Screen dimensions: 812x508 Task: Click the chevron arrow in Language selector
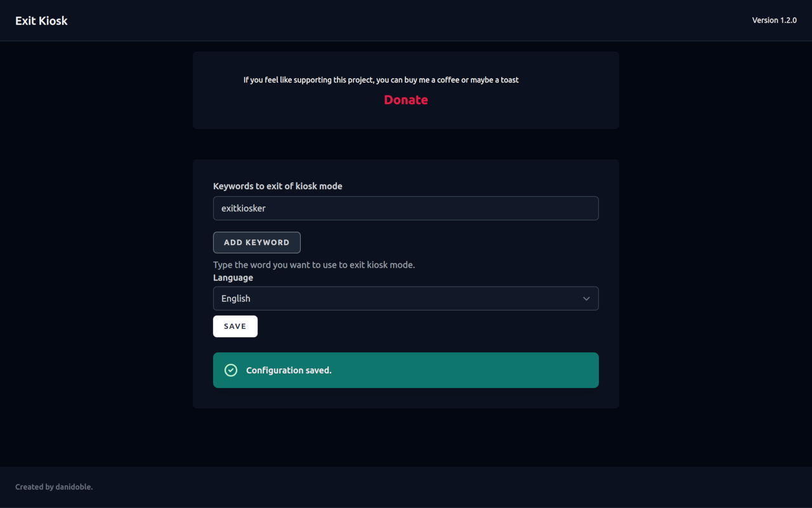(x=586, y=298)
